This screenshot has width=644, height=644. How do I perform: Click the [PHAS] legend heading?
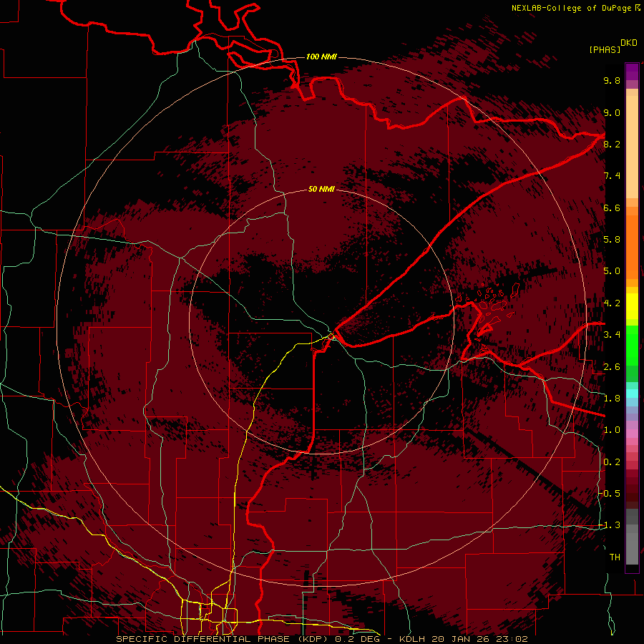click(605, 50)
